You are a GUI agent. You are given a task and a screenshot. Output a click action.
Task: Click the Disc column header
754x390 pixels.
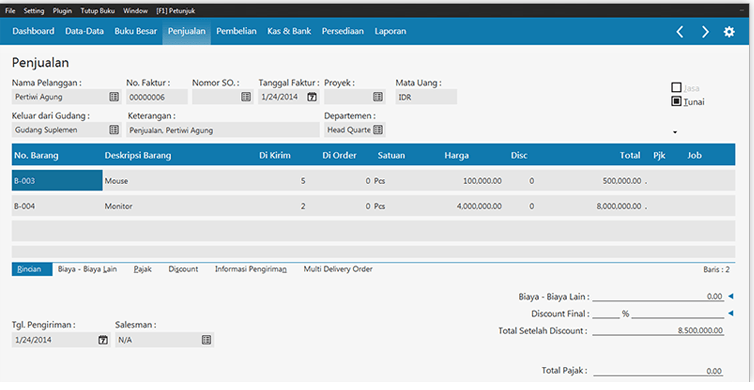[x=519, y=155]
